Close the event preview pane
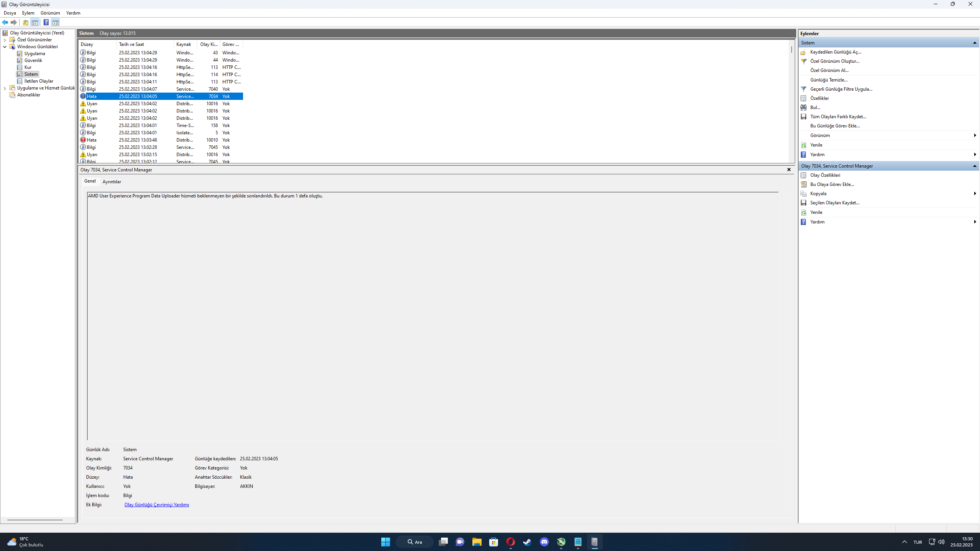Image resolution: width=980 pixels, height=551 pixels. 789,170
